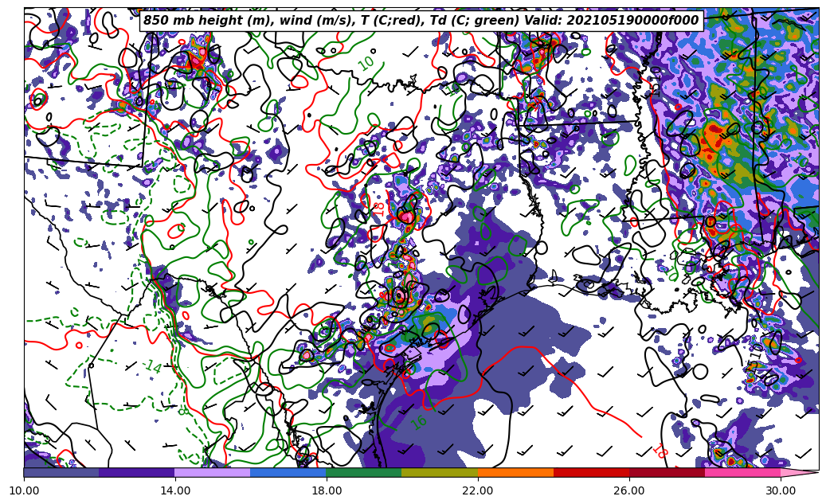Viewport: 826px width, 504px height.
Task: Click the orange 22–24 colorbar segment
Action: pyautogui.click(x=515, y=472)
